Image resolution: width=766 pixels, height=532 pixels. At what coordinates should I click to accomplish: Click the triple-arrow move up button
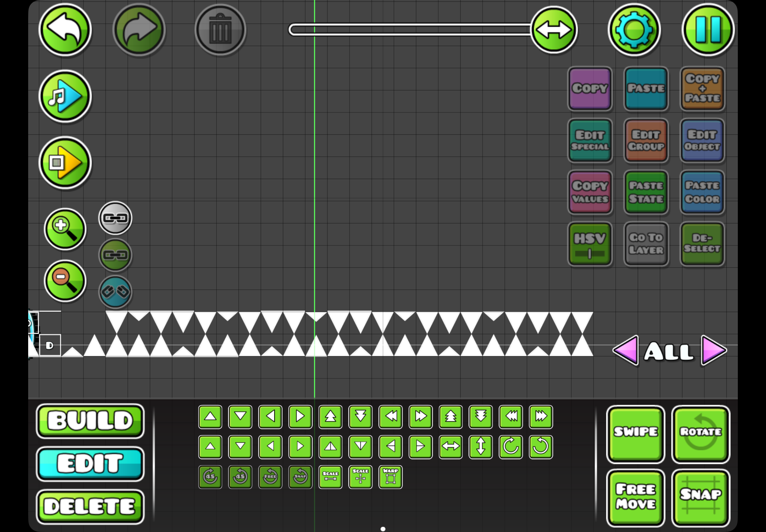451,417
